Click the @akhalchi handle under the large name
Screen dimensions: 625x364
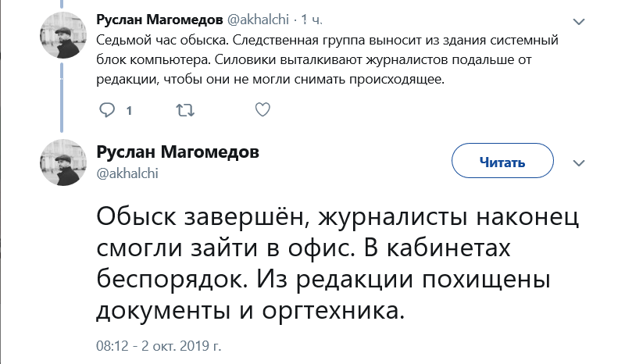pyautogui.click(x=127, y=173)
